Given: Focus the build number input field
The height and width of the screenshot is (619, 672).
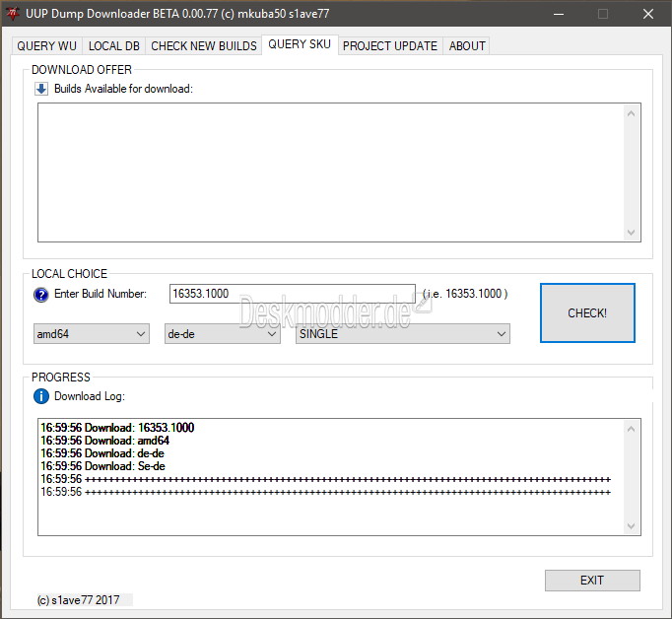Looking at the screenshot, I should coord(293,294).
